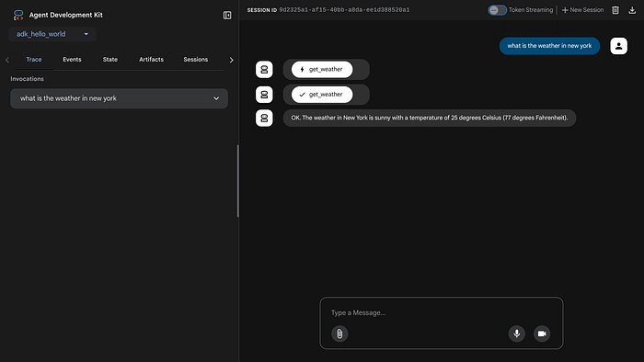The width and height of the screenshot is (644, 362).
Task: Click the agent robot icon beside the lightning get_weather call
Action: [264, 69]
